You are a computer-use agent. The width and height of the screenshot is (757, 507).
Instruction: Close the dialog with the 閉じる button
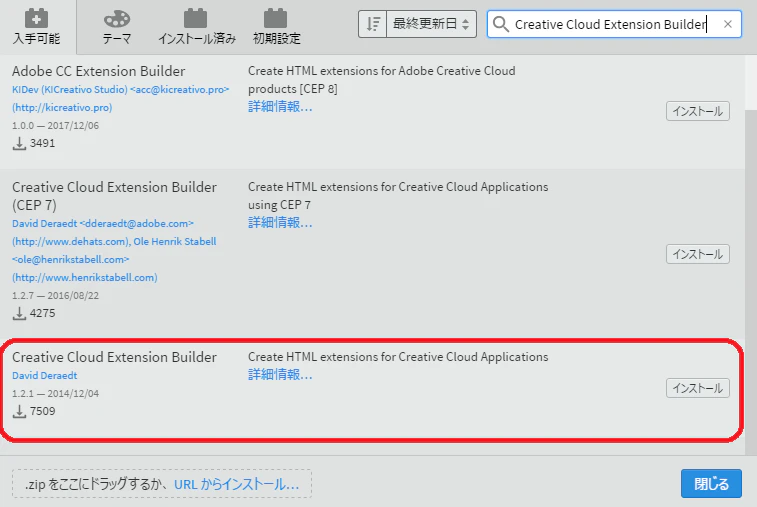click(x=711, y=483)
